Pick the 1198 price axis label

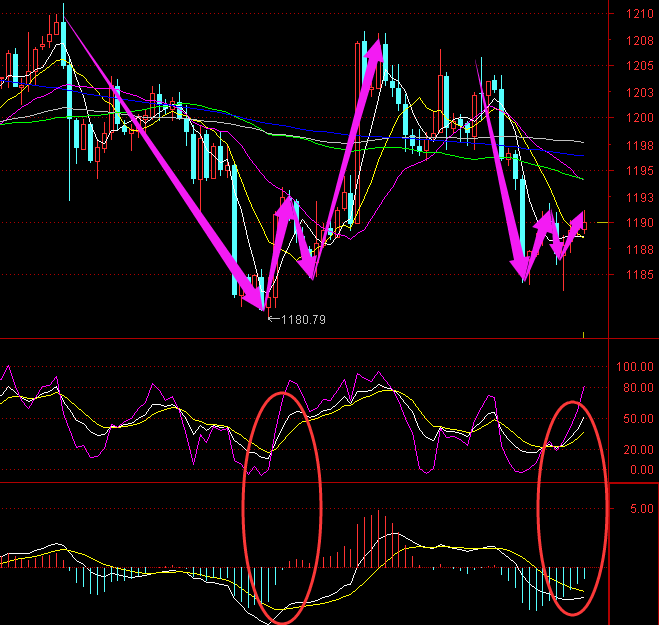(x=640, y=145)
